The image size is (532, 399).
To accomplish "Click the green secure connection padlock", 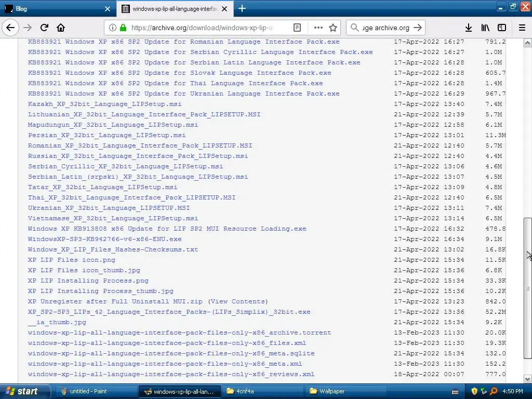I will [x=123, y=28].
